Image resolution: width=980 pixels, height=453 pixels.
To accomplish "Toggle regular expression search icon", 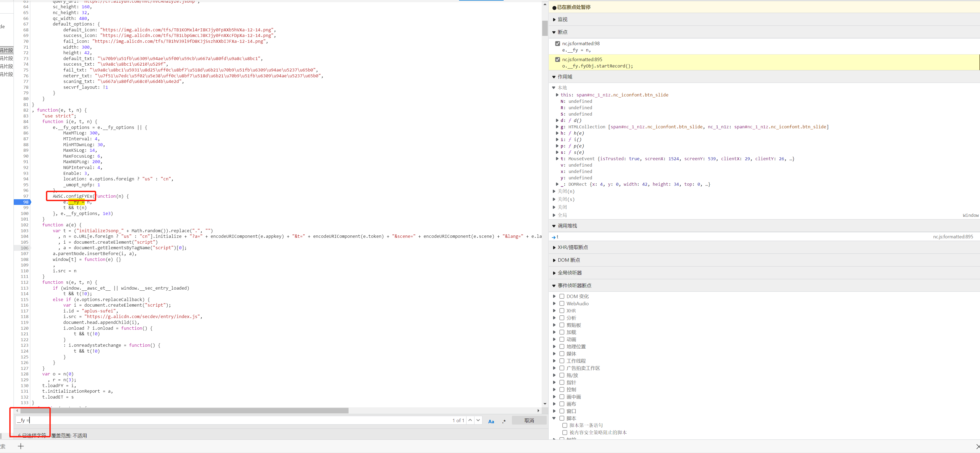I will (504, 421).
